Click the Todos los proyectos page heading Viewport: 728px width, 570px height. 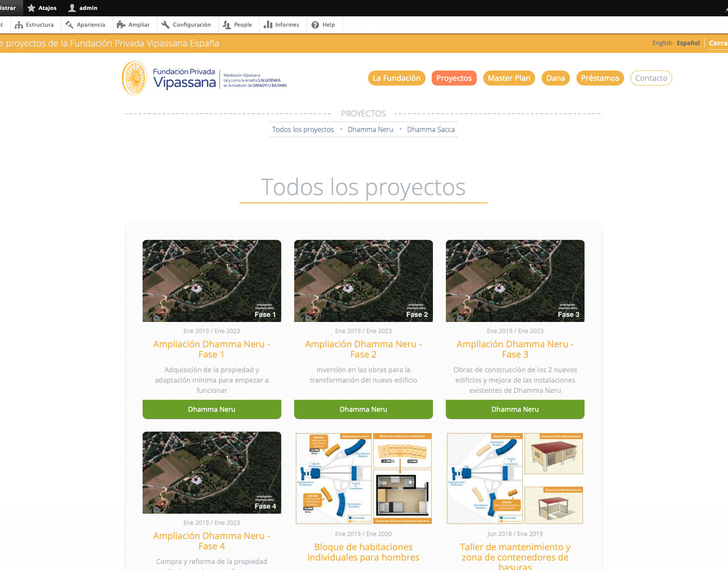pos(363,187)
